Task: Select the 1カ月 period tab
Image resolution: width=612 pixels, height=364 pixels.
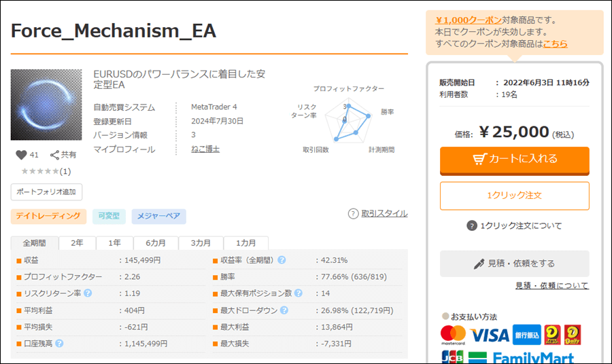Action: pyautogui.click(x=246, y=243)
